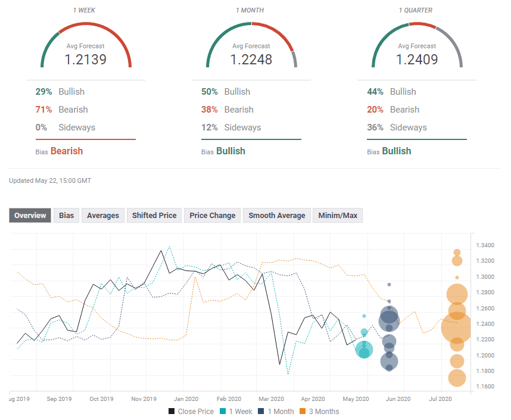The height and width of the screenshot is (420, 511).
Task: Click the 1 Quarter forecast value 1.2409
Action: click(417, 60)
